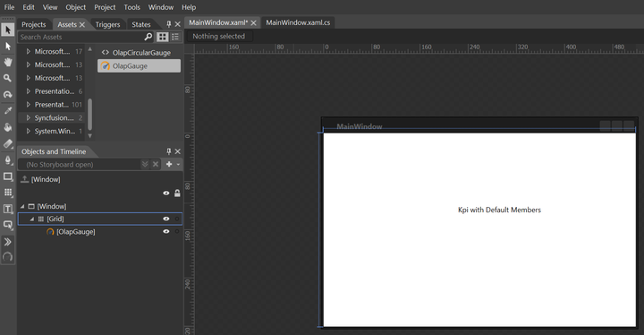This screenshot has width=644, height=335.
Task: Switch assets to list view mode
Action: pos(175,37)
